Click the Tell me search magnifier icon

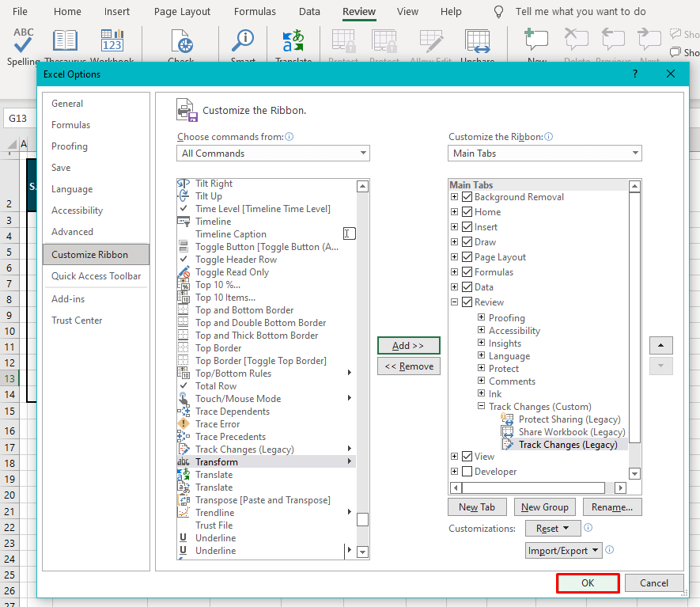point(497,11)
